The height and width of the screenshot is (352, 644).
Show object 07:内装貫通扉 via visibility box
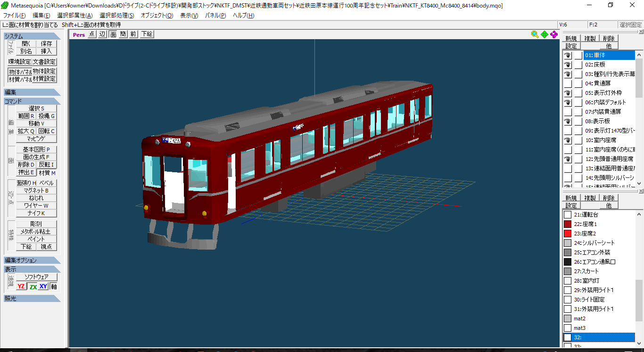tap(568, 112)
